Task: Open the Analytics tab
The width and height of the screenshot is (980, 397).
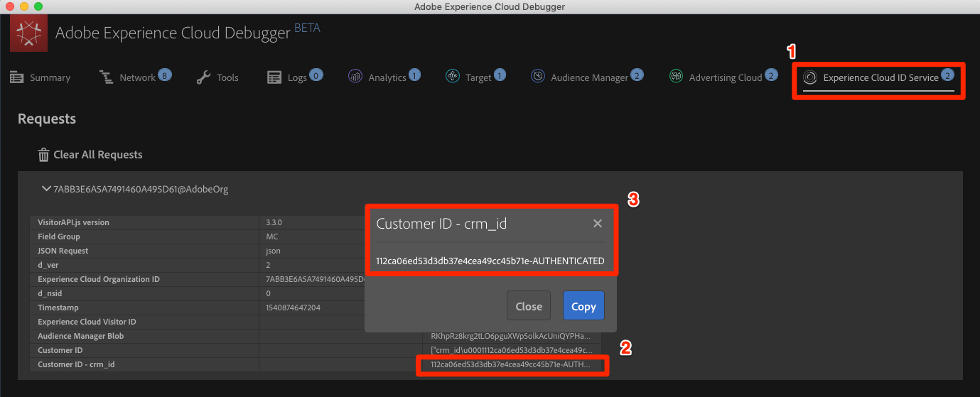Action: [384, 76]
